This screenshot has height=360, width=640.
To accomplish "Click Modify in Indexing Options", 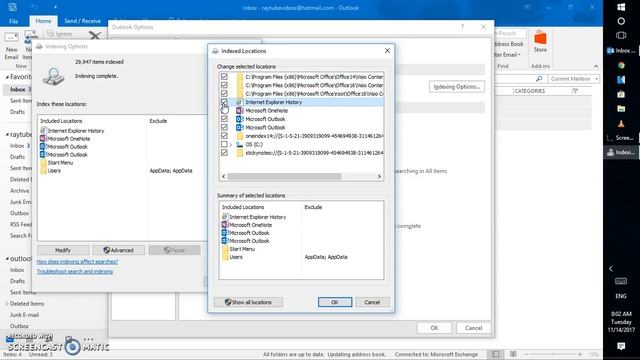I will 63,250.
